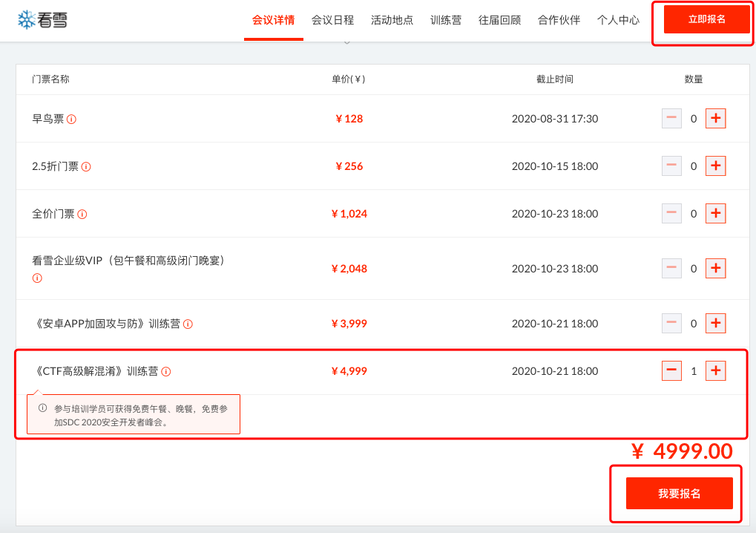Image resolution: width=756 pixels, height=533 pixels.
Task: Click the 单价(¥) column header
Action: point(349,79)
